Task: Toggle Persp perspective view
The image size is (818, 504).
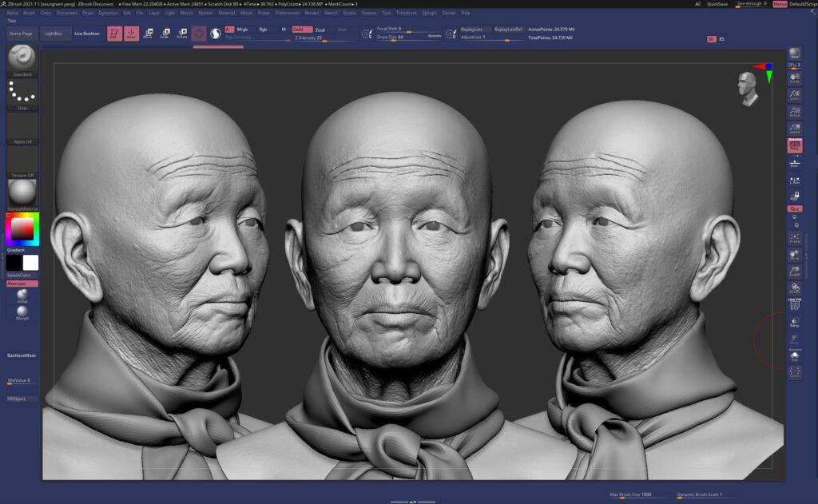Action: point(795,146)
